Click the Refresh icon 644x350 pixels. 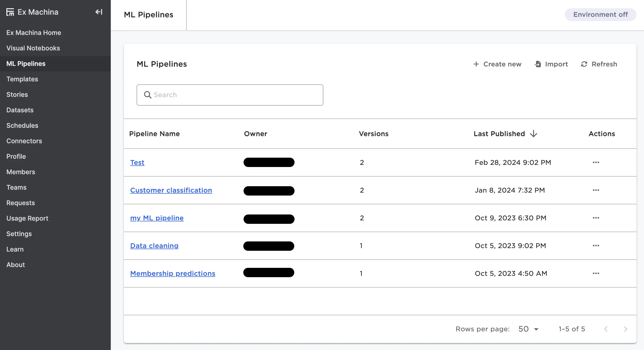pos(584,64)
